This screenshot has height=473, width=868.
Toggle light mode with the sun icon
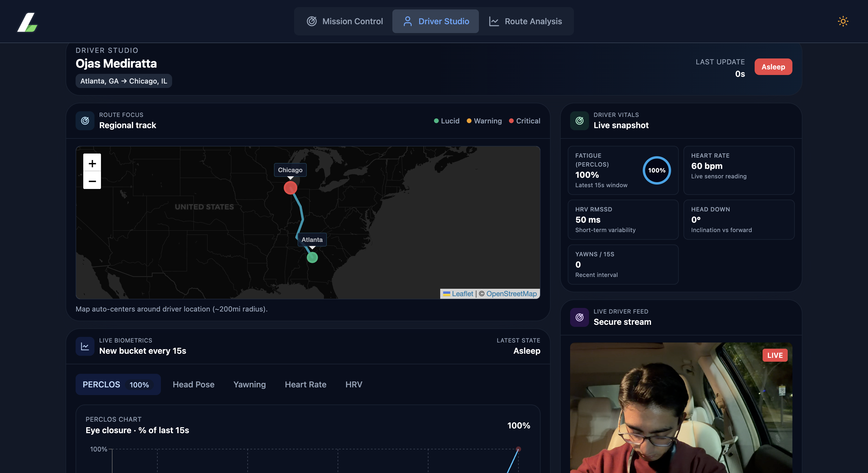843,21
